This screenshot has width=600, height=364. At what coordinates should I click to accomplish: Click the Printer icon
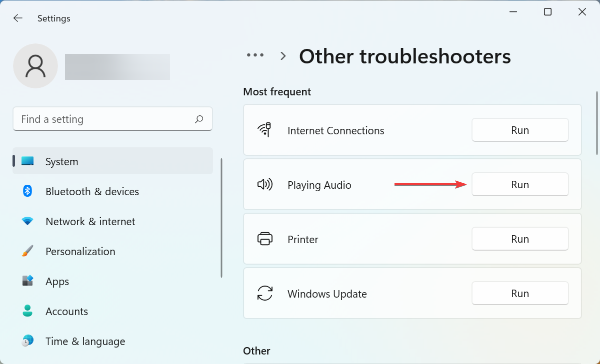tap(264, 239)
